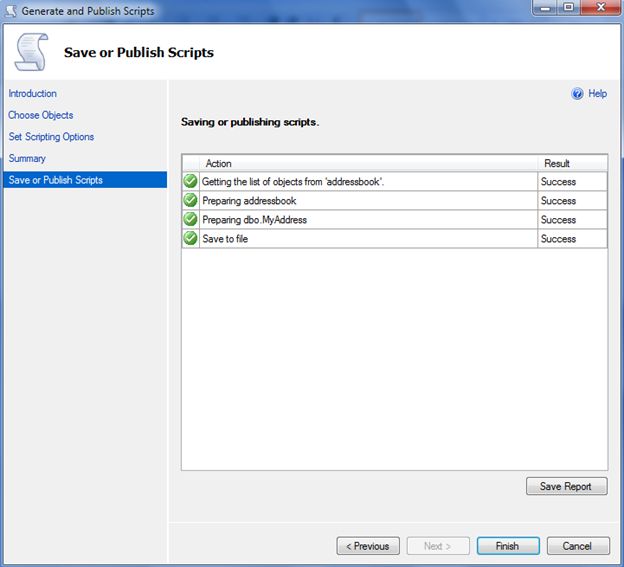
Task: Click green check icon for Getting the list row
Action: pos(191,181)
